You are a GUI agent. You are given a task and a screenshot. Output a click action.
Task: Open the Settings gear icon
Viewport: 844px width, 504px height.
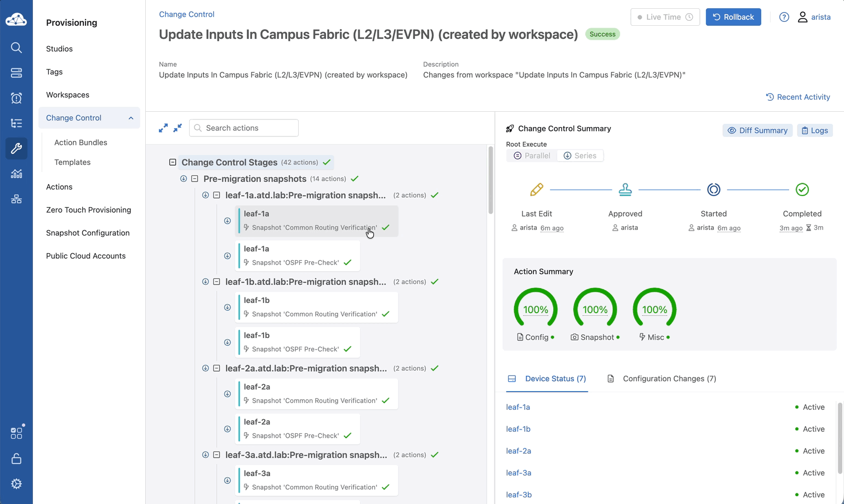(x=16, y=484)
